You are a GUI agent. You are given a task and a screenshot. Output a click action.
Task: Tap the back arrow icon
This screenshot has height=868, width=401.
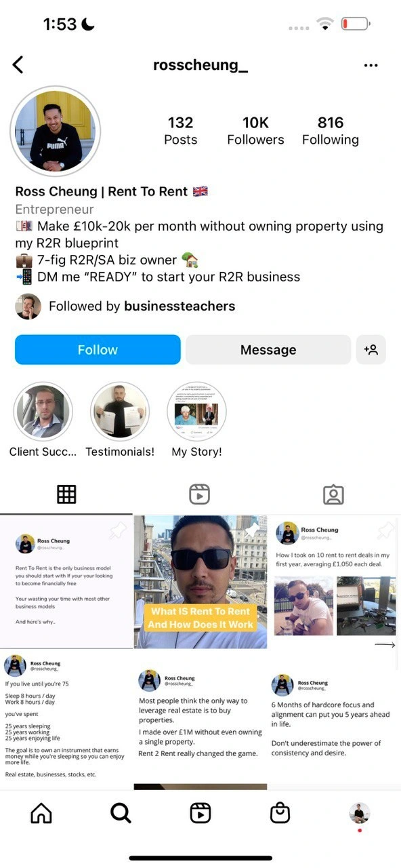(18, 65)
